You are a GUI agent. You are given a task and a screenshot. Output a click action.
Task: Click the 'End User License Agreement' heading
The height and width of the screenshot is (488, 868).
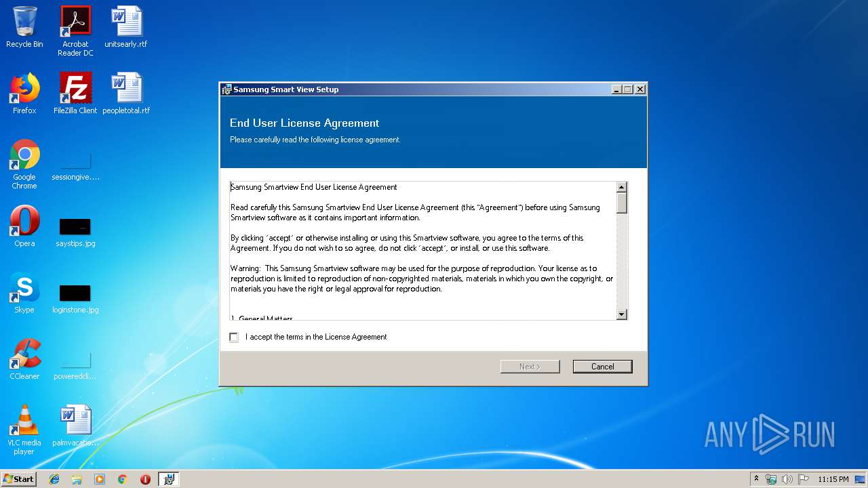coord(304,123)
